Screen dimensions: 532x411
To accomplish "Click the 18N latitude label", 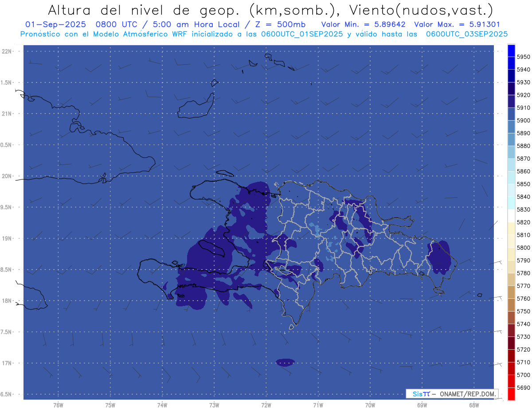I will tap(8, 301).
